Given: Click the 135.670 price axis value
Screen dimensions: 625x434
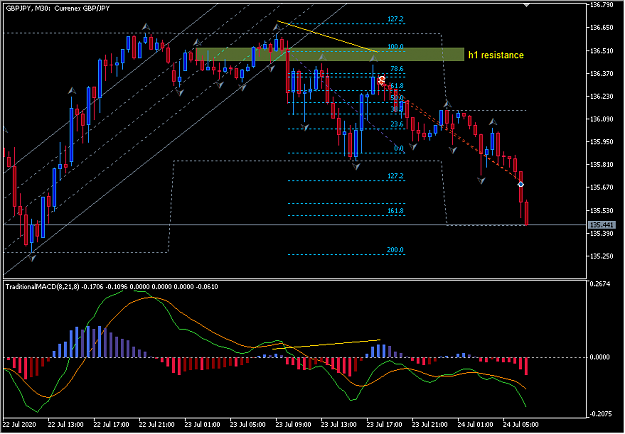Looking at the screenshot, I should pyautogui.click(x=602, y=187).
